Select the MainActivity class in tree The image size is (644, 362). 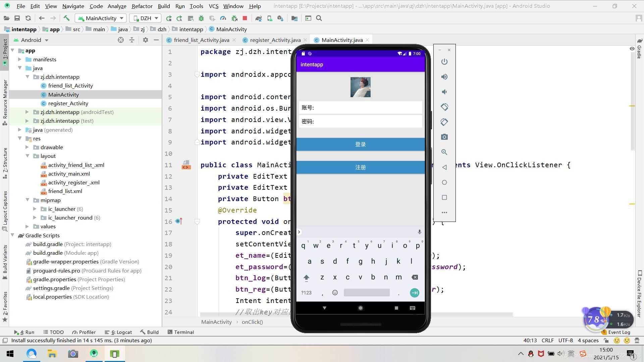click(64, 95)
